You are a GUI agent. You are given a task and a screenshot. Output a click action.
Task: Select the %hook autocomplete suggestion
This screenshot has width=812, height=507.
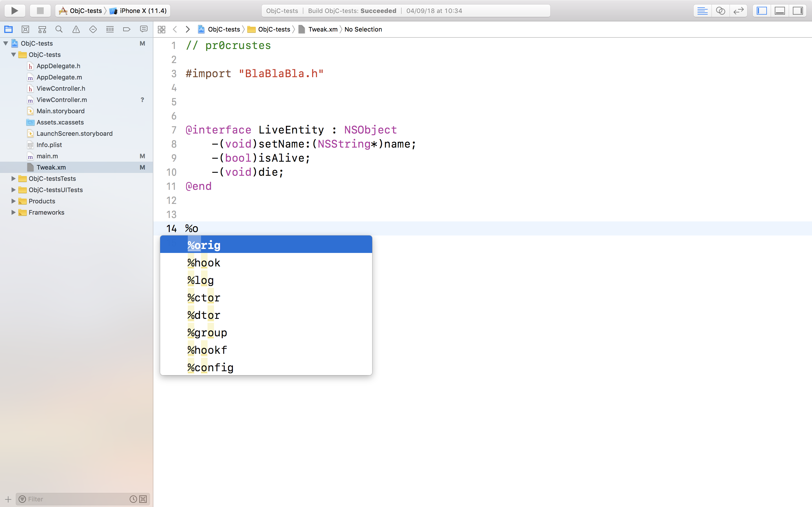(204, 263)
